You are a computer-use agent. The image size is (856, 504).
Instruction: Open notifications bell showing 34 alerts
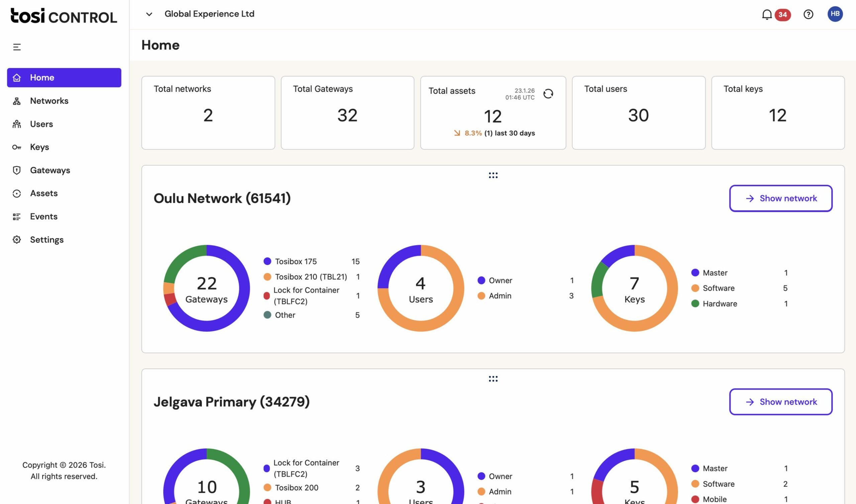(767, 14)
